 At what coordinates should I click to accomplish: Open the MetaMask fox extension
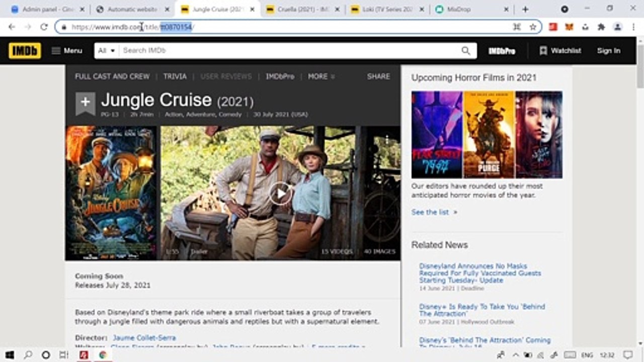(569, 27)
